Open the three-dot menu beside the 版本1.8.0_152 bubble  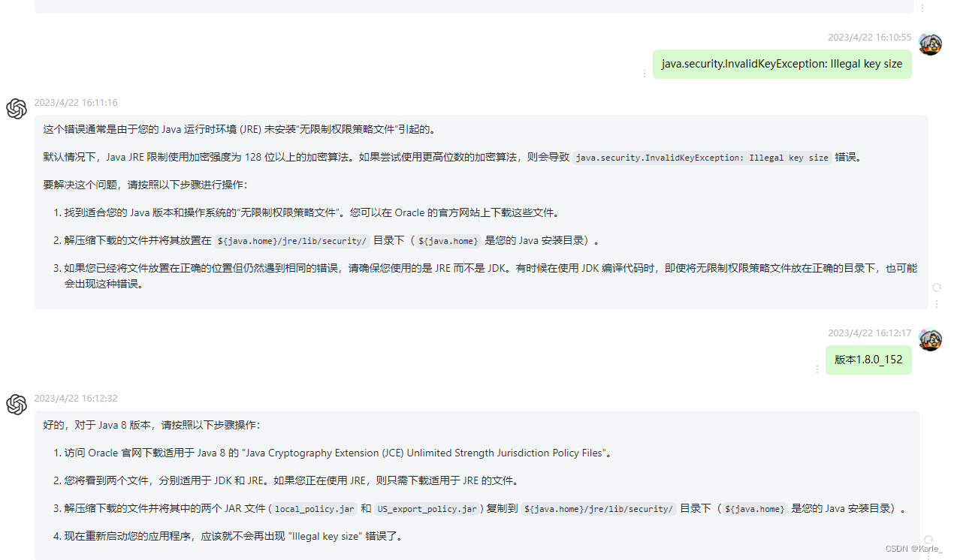(817, 369)
